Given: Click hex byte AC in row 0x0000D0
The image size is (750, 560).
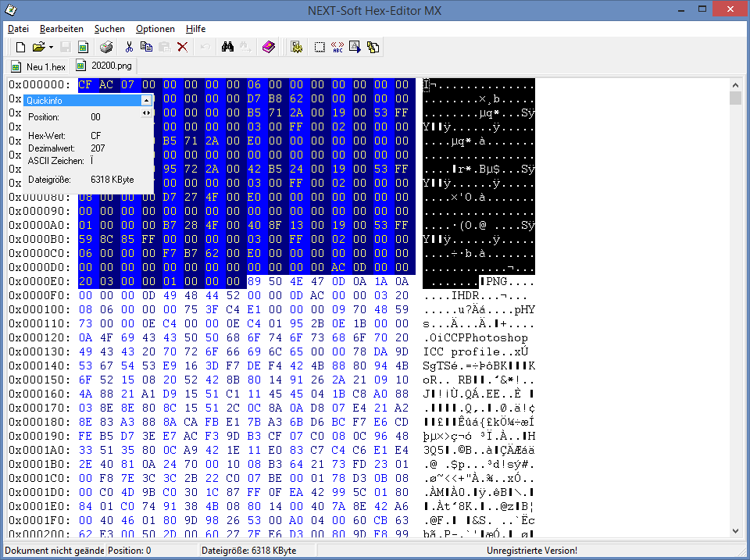Looking at the screenshot, I should tap(338, 267).
